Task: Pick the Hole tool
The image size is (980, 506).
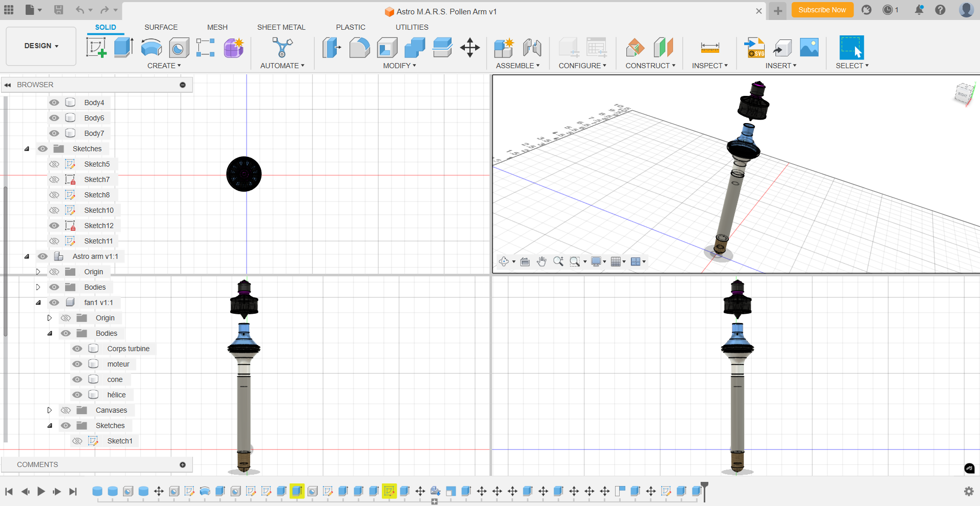Action: (x=179, y=48)
